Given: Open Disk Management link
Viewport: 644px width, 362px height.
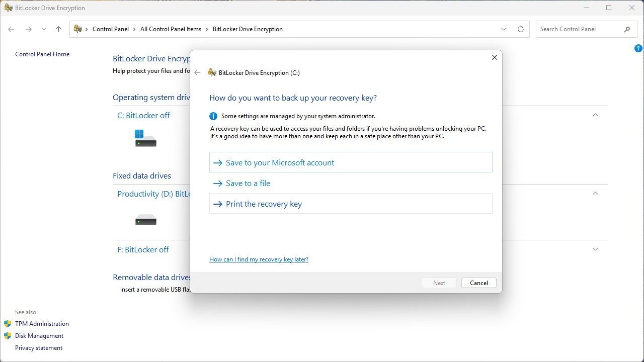Looking at the screenshot, I should point(39,336).
